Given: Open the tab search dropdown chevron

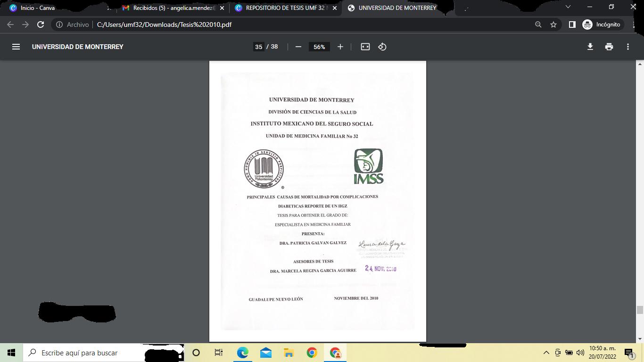Looking at the screenshot, I should click(568, 7).
